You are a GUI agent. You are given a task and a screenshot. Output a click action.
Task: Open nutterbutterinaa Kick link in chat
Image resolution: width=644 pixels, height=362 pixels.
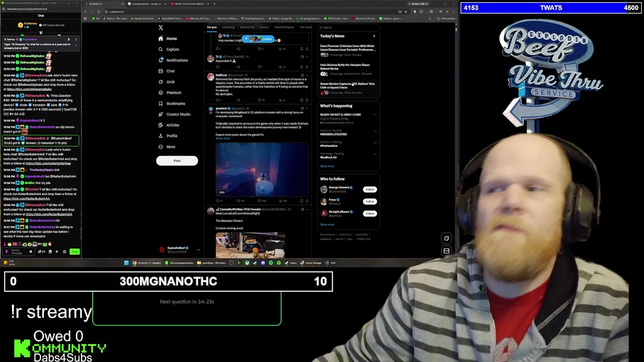[48, 163]
